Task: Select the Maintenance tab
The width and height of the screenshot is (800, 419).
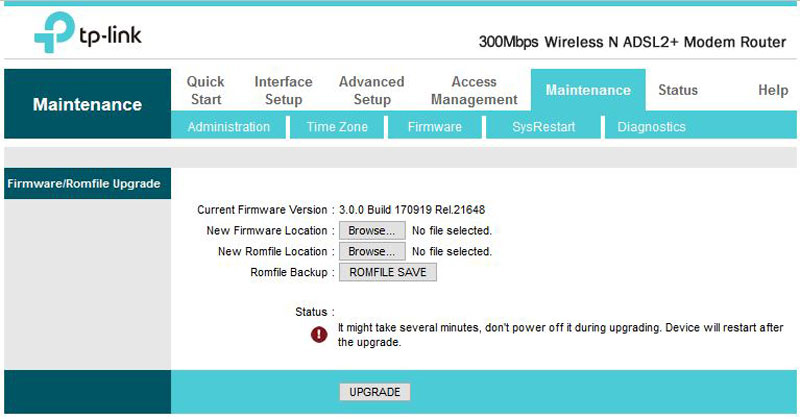Action: 588,90
